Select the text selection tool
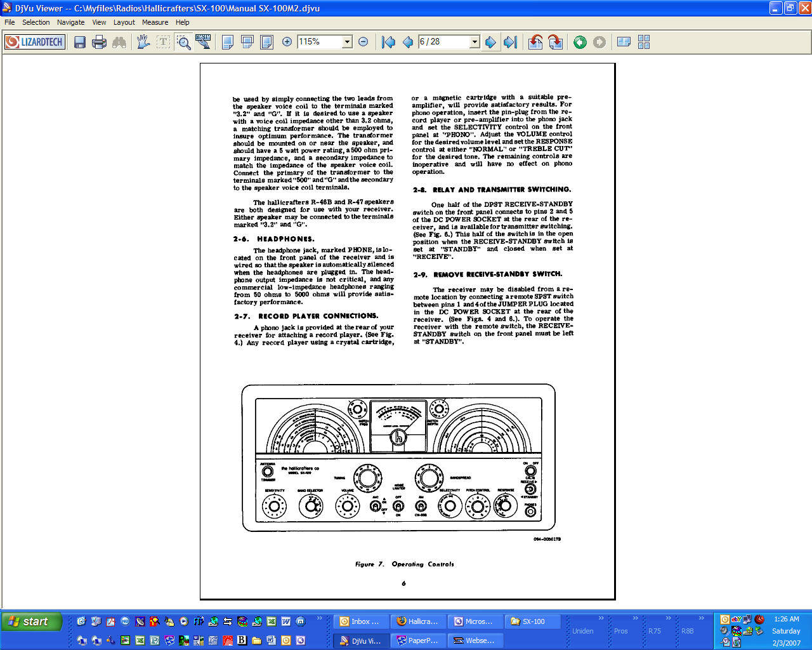This screenshot has height=650, width=812. (x=164, y=42)
